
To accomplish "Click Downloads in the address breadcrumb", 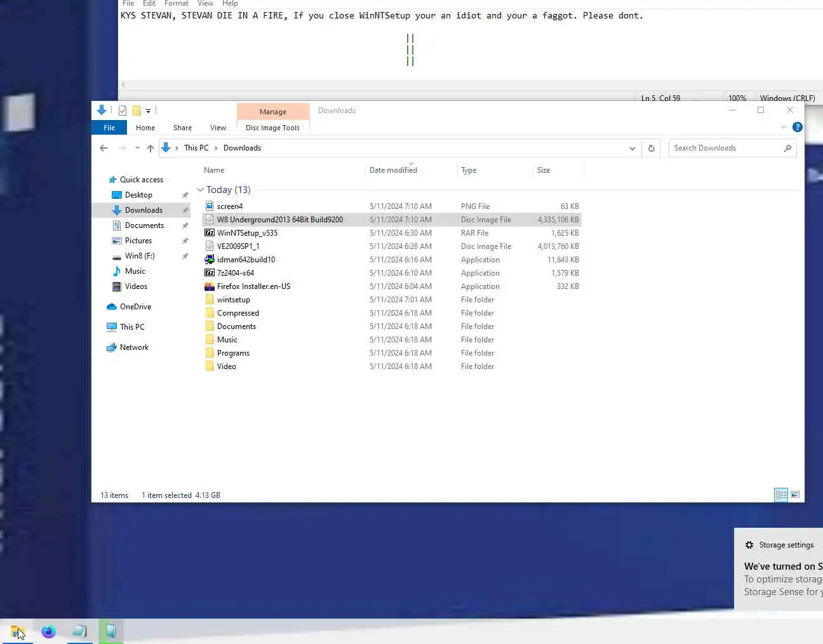I will (x=242, y=148).
